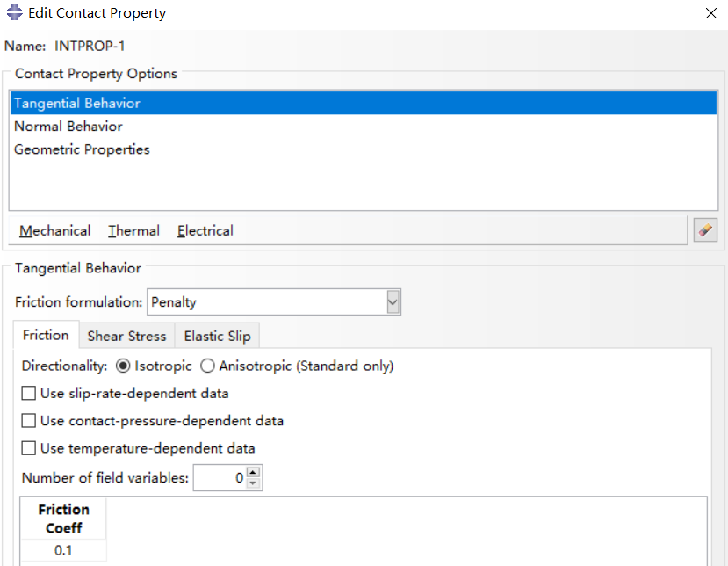Enable slip-rate-dependent data checkbox
The width and height of the screenshot is (728, 566).
[x=29, y=394]
